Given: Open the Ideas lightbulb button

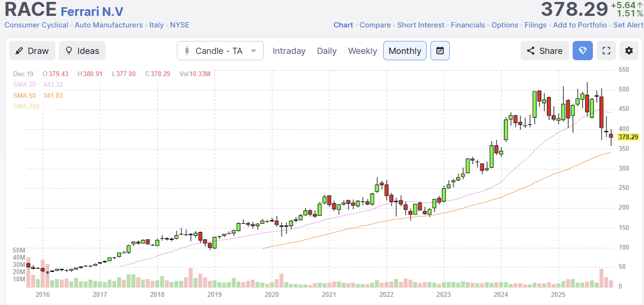Looking at the screenshot, I should (82, 51).
